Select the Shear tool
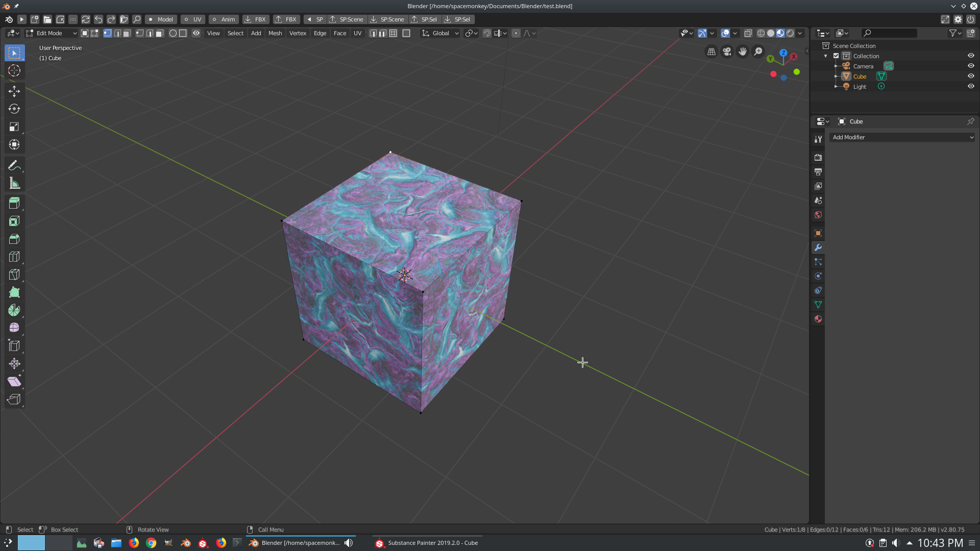Screen dimensions: 980x551 [x=14, y=381]
